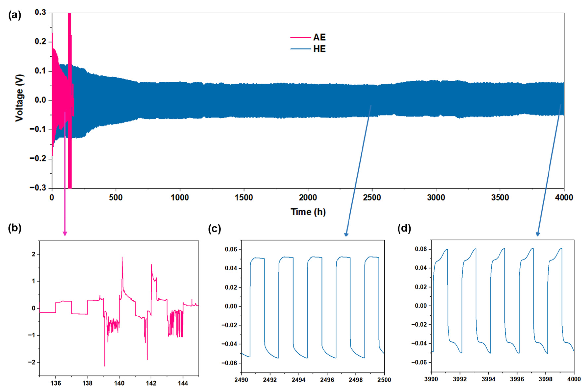Click the 2496 tick label in panel c
The width and height of the screenshot is (586, 392).
[327, 380]
